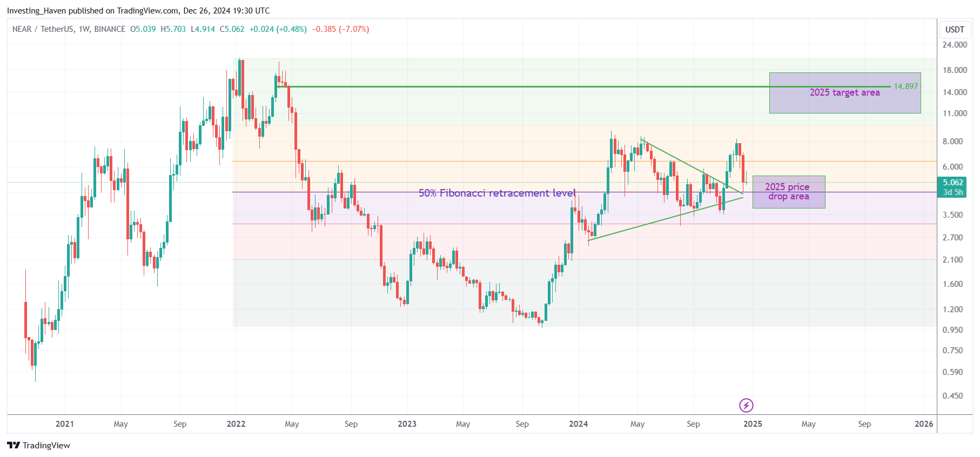Screen dimensions: 980x457
Task: Click the 0.450 price axis label
Action: [952, 396]
